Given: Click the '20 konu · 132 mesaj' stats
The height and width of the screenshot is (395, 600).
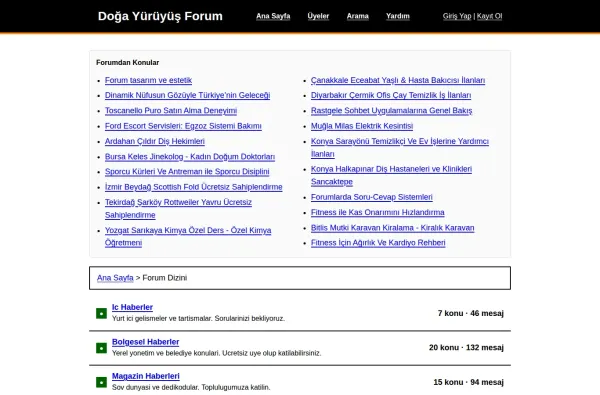Looking at the screenshot, I should 466,348.
